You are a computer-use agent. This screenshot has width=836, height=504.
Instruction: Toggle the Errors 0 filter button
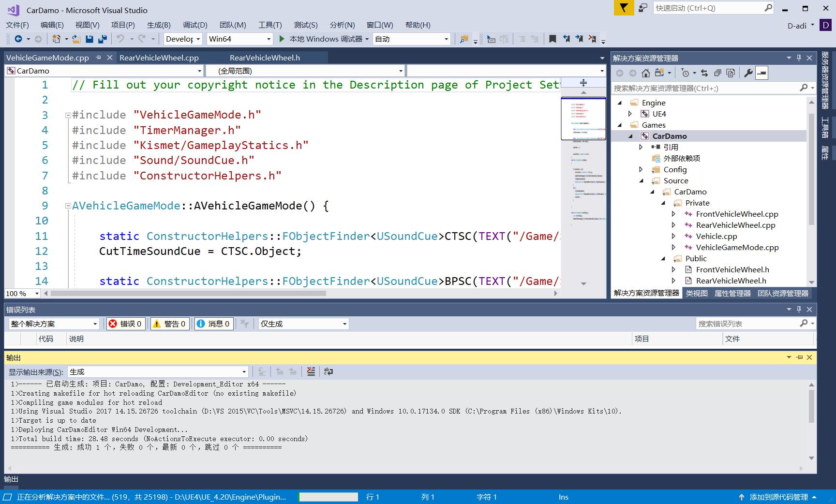click(x=126, y=324)
